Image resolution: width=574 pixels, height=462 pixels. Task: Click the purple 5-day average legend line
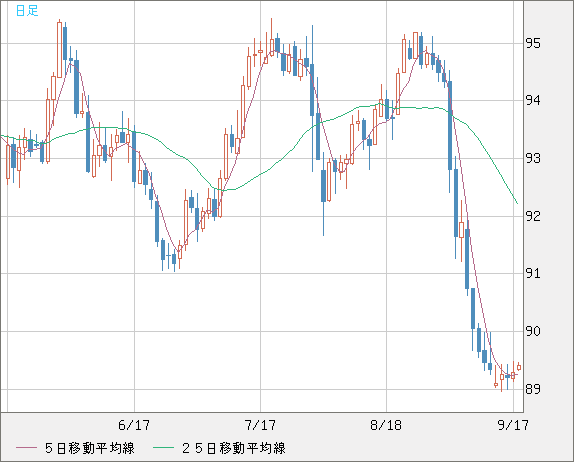(26, 448)
